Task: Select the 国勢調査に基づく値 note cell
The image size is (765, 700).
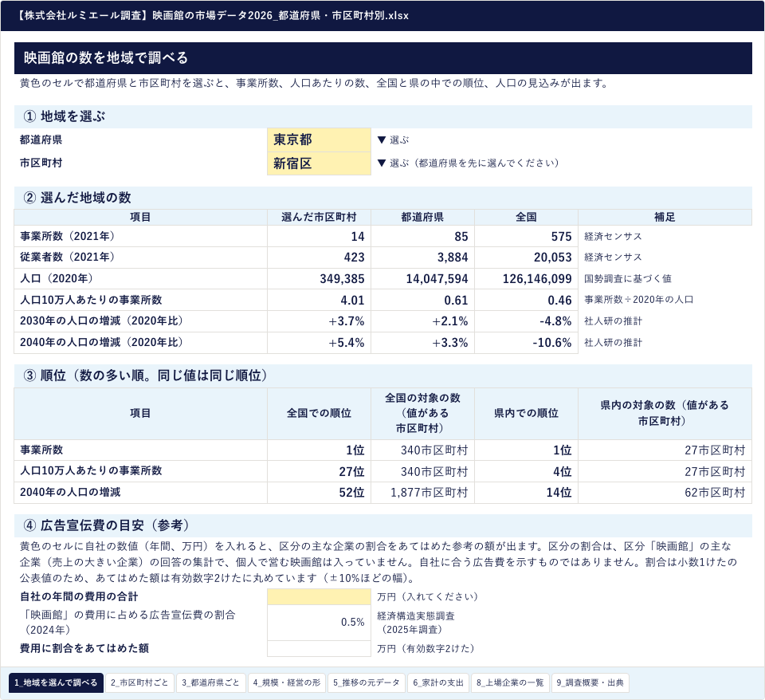Action: (x=665, y=279)
